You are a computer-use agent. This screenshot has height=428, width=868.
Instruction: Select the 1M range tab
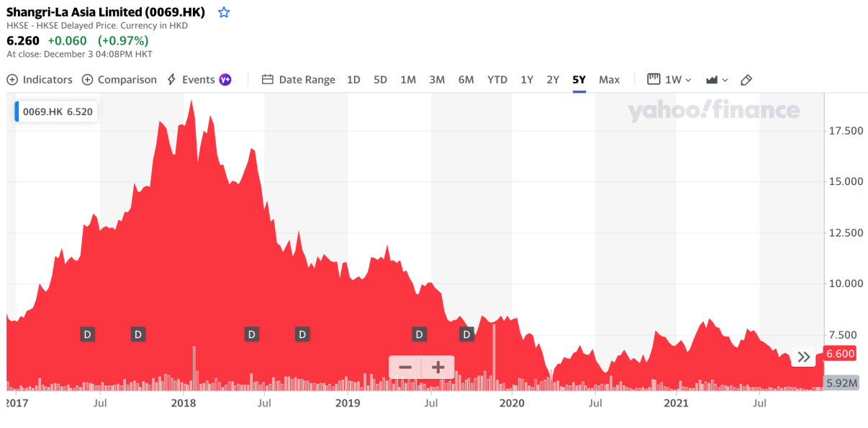(x=408, y=80)
